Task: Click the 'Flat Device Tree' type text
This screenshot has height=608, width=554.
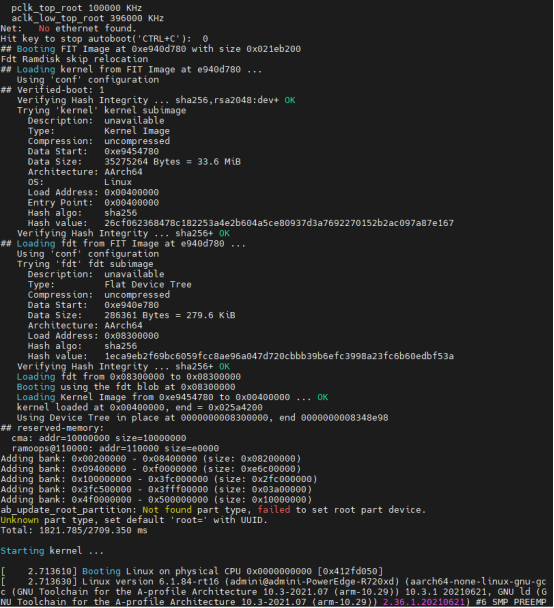Action: click(x=148, y=285)
